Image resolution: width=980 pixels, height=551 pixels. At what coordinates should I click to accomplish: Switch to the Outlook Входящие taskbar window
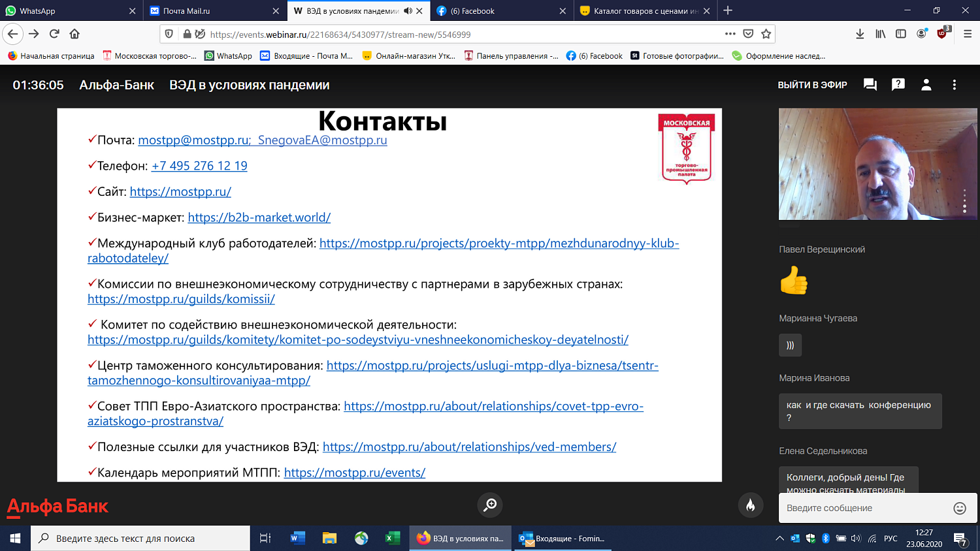tap(563, 539)
